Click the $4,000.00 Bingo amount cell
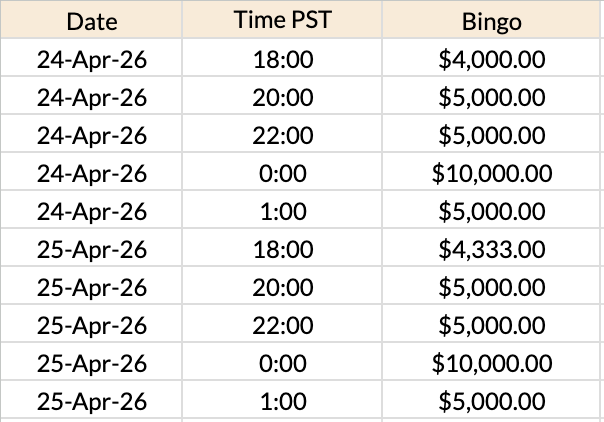Viewport: 604px width, 422px height. (492, 60)
